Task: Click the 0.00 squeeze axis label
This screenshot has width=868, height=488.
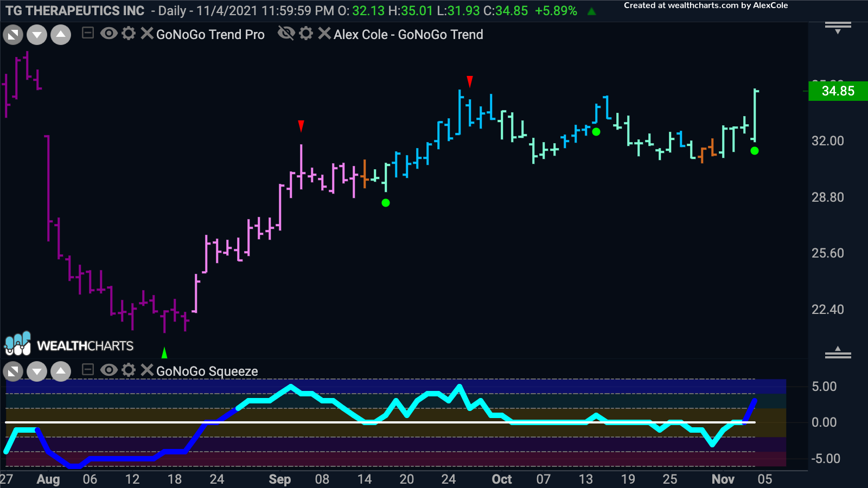Action: pos(824,422)
